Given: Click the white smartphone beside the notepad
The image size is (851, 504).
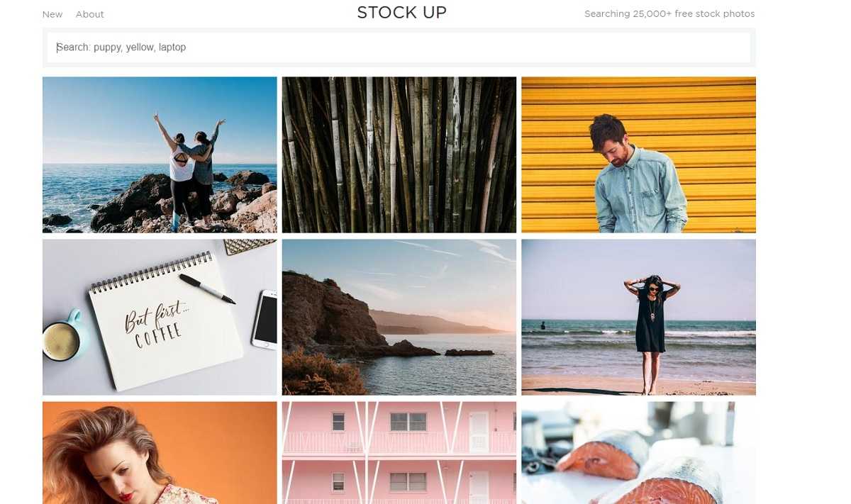Looking at the screenshot, I should (x=265, y=319).
